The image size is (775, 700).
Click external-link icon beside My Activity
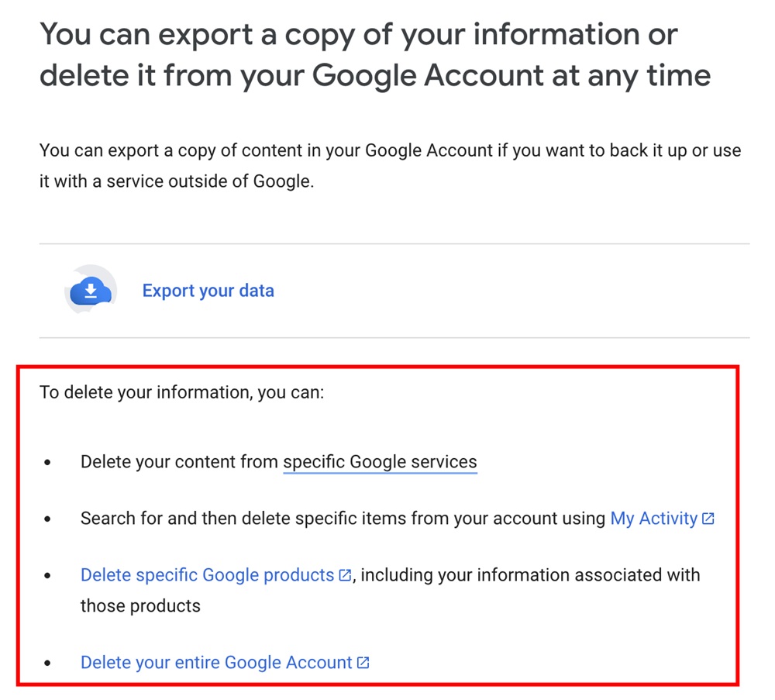[708, 519]
